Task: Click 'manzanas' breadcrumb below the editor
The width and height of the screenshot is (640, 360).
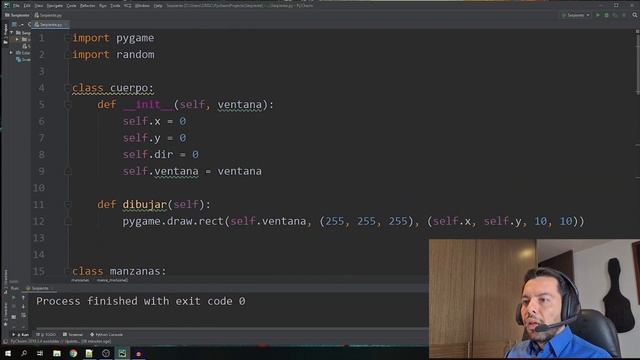Action: (x=80, y=280)
